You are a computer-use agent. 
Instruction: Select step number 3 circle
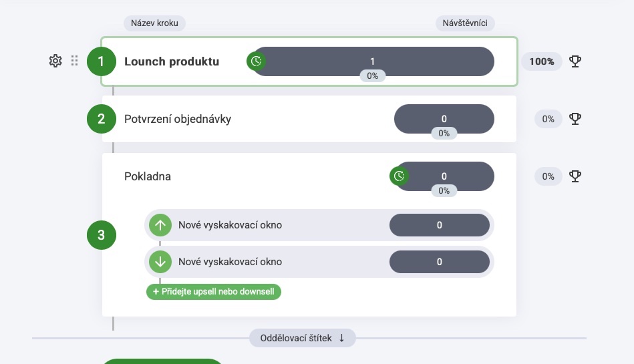click(102, 235)
